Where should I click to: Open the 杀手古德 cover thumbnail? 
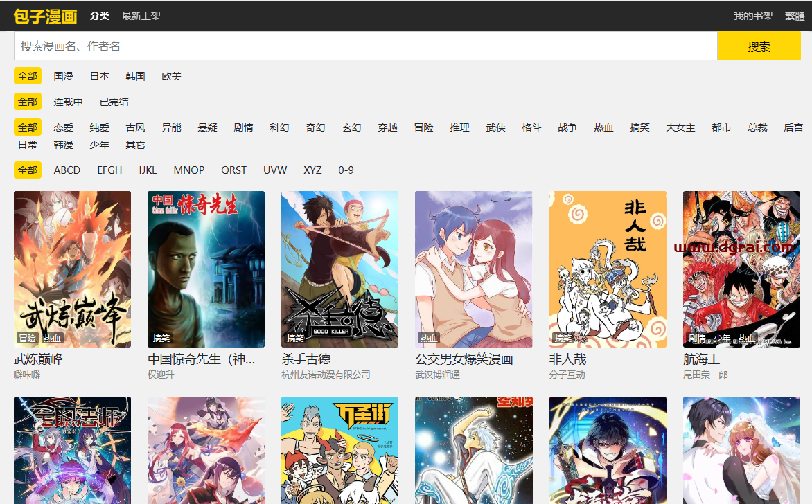(339, 269)
